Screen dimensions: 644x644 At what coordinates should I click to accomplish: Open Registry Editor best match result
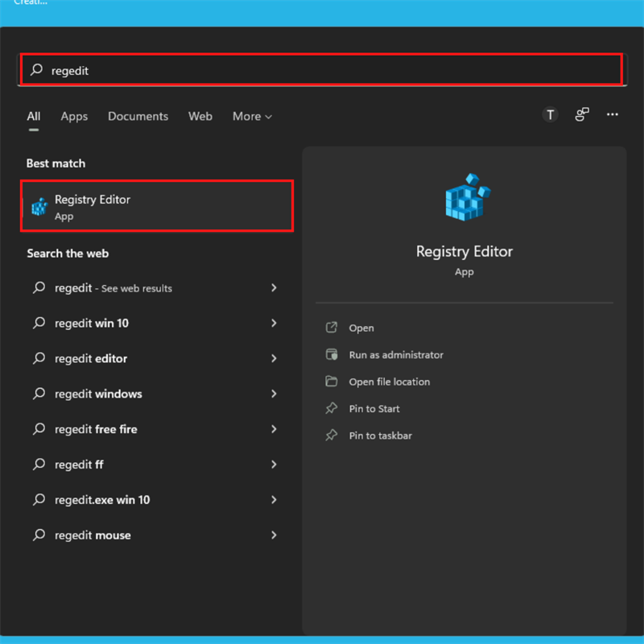coord(157,206)
